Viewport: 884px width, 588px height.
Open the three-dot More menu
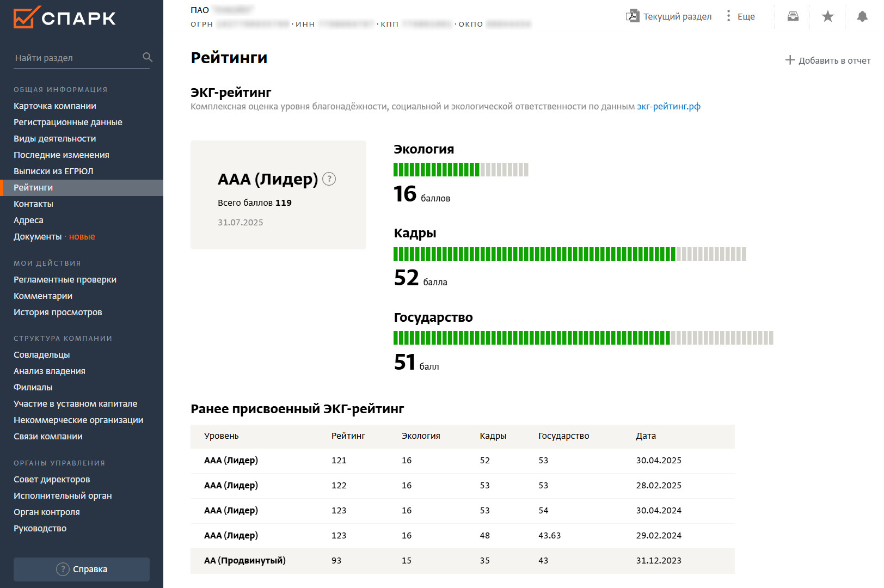coord(729,16)
